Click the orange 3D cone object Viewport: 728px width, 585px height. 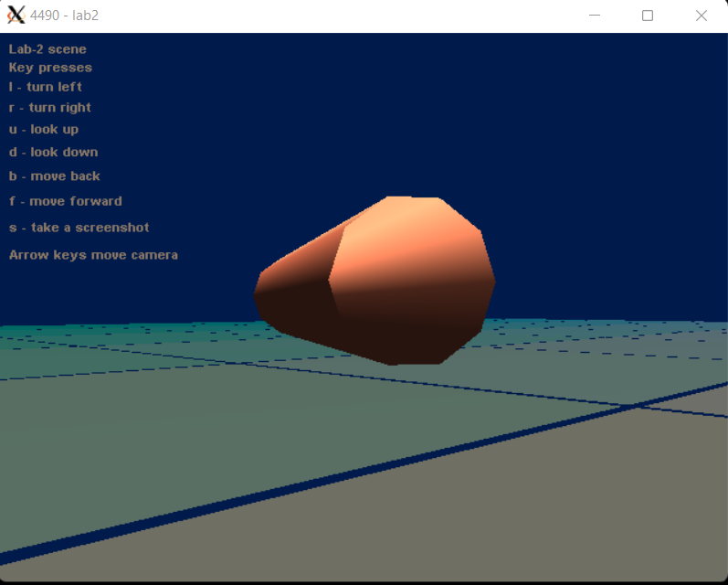(x=375, y=281)
